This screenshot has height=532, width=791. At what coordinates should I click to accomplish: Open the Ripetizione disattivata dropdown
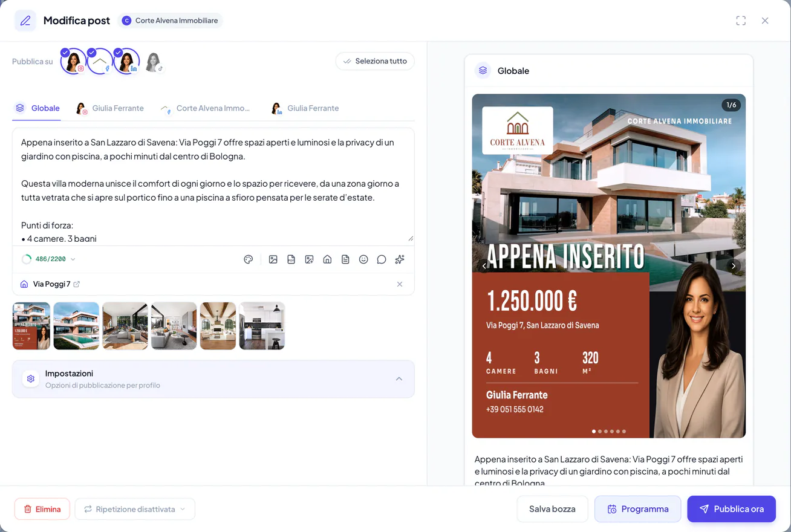coord(135,509)
